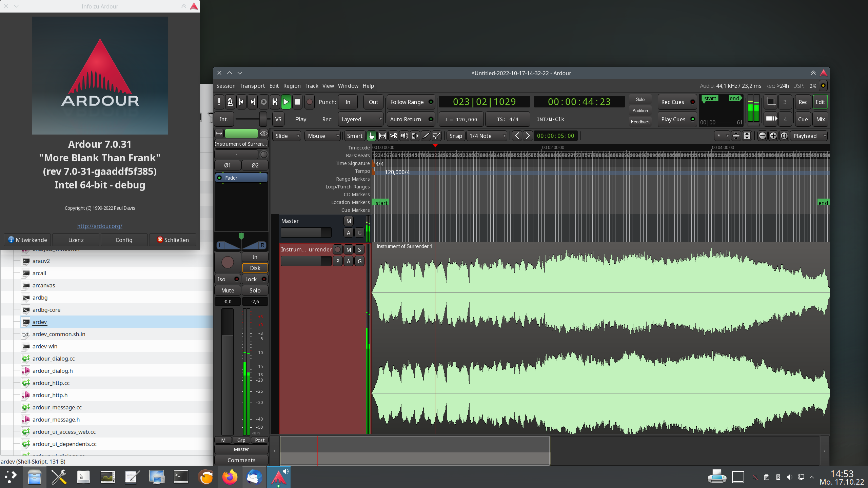
Task: Click the zoom-out minus icon
Action: (x=762, y=136)
